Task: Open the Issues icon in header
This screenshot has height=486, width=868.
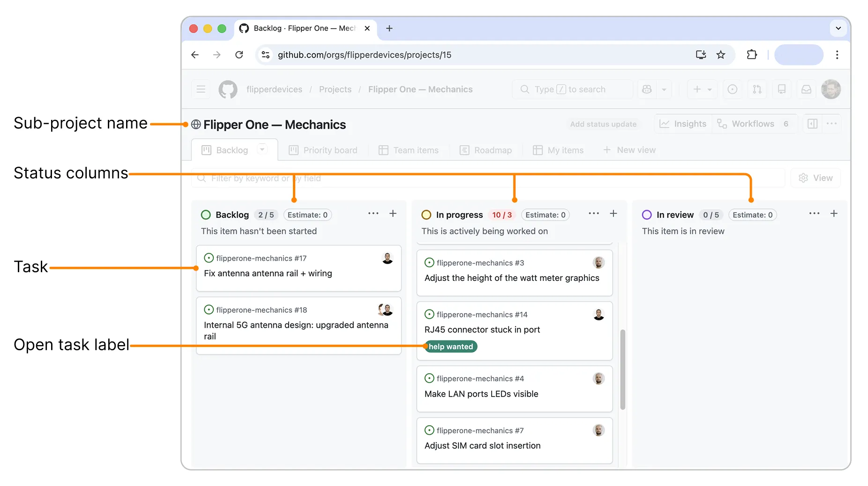Action: coord(733,89)
